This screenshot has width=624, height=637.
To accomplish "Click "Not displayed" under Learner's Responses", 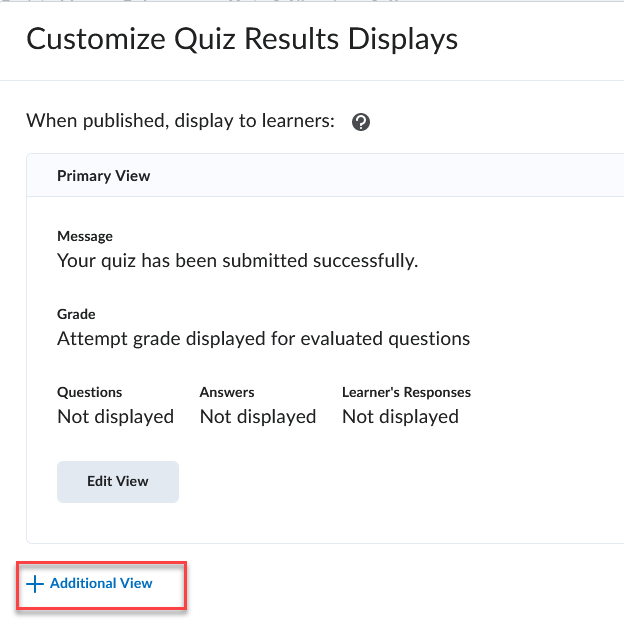I will tap(400, 416).
